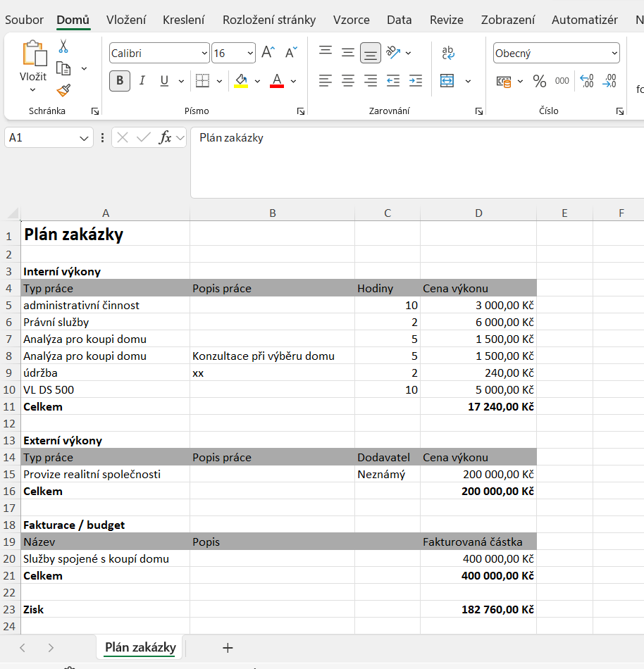Toggle italic formatting button
This screenshot has width=644, height=669.
point(142,81)
